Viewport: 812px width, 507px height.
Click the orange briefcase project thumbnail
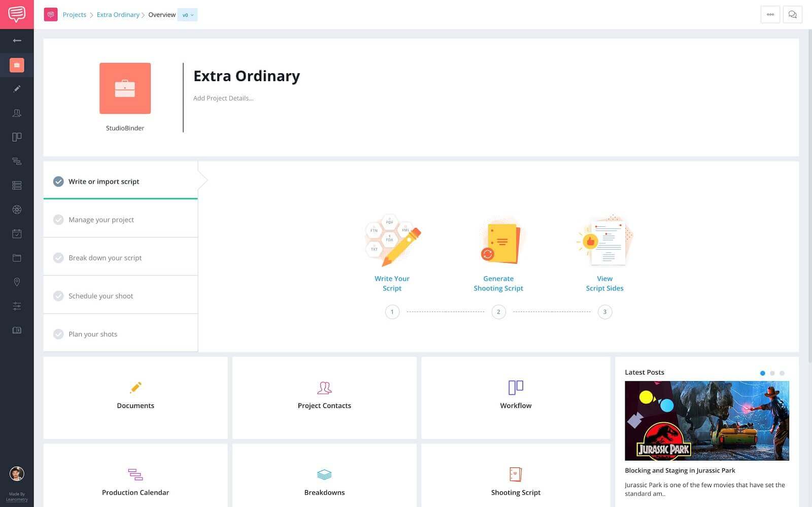[x=125, y=88]
